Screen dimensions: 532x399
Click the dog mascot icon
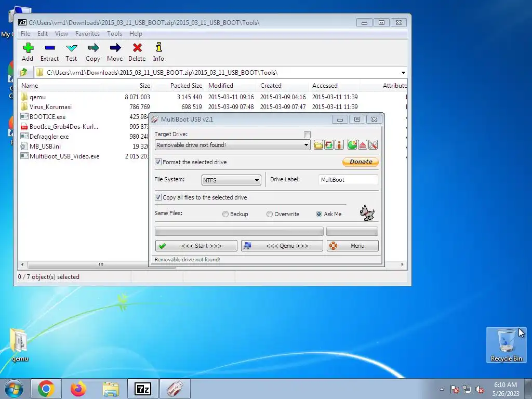(367, 212)
